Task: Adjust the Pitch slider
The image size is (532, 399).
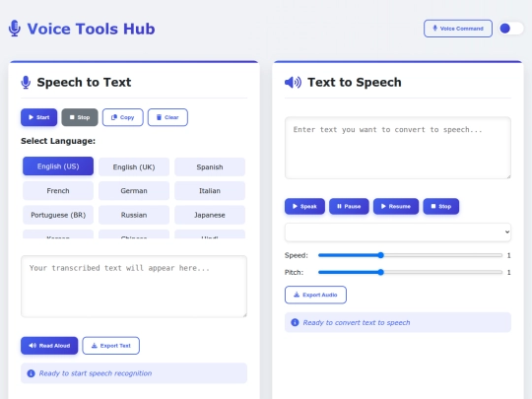Action: click(x=410, y=272)
